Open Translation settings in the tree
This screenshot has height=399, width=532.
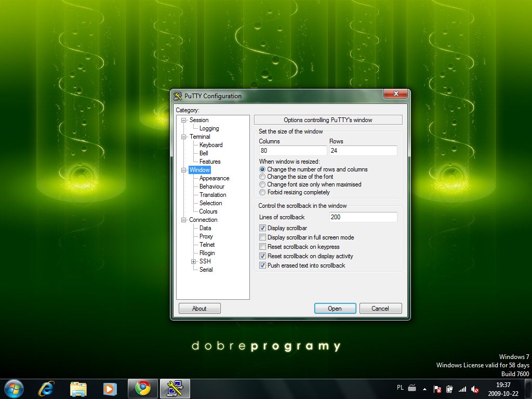[x=212, y=195]
